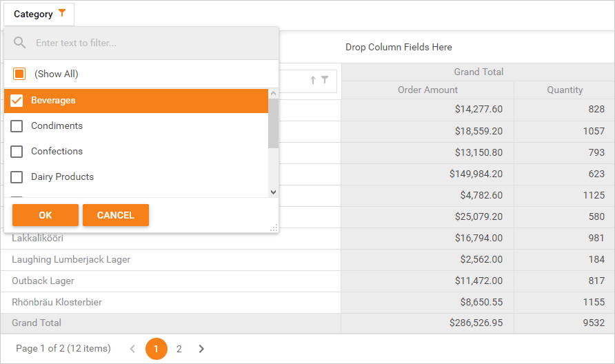This screenshot has width=615, height=364.
Task: Check the Condiments checkbox
Action: (x=17, y=126)
